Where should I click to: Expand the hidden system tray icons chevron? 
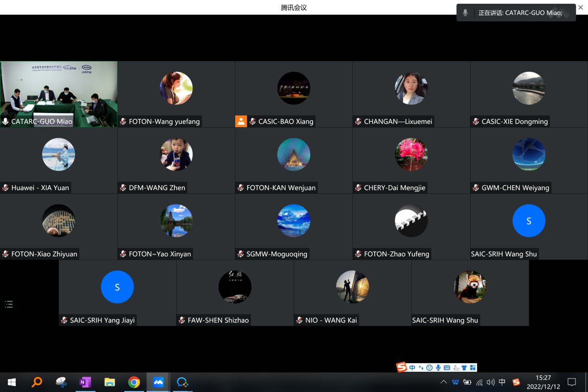(x=443, y=382)
